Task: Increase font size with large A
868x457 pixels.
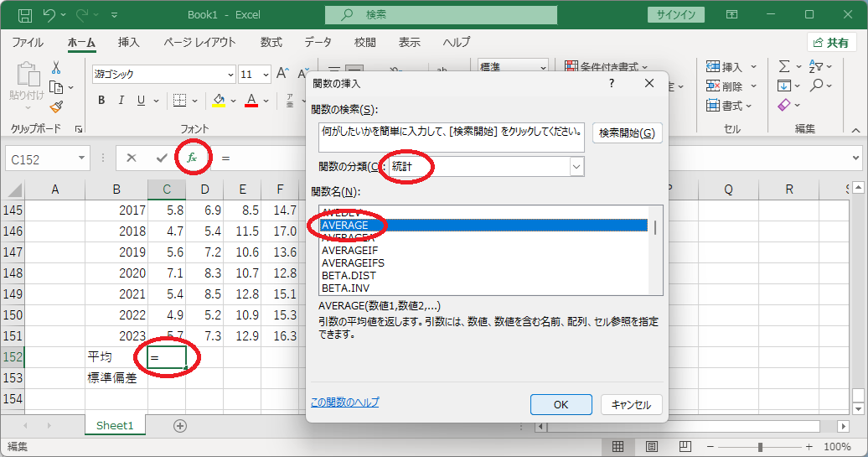Action: pyautogui.click(x=282, y=74)
